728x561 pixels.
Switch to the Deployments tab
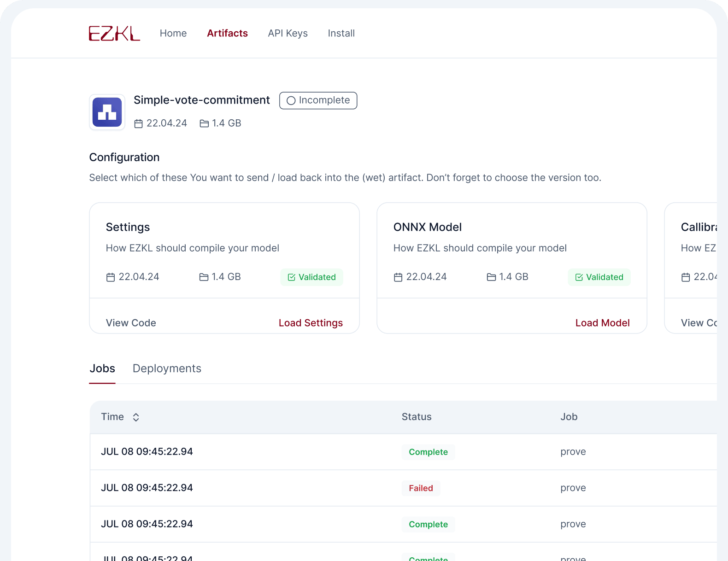[x=167, y=368]
